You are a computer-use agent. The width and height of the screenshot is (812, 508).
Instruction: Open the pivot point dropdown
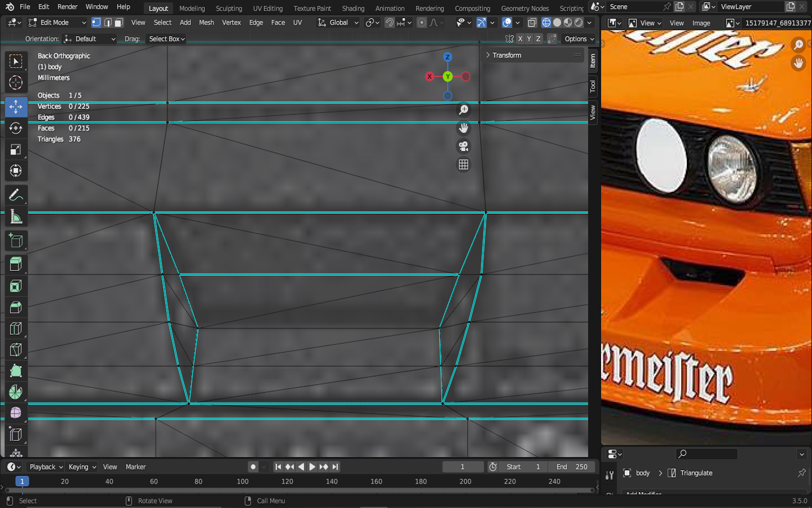coord(372,23)
